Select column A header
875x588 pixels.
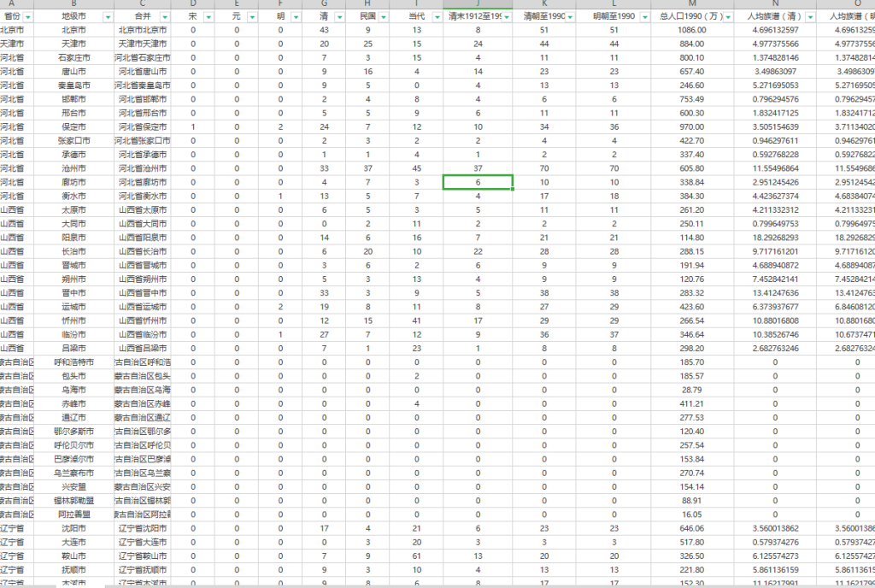[x=12, y=4]
